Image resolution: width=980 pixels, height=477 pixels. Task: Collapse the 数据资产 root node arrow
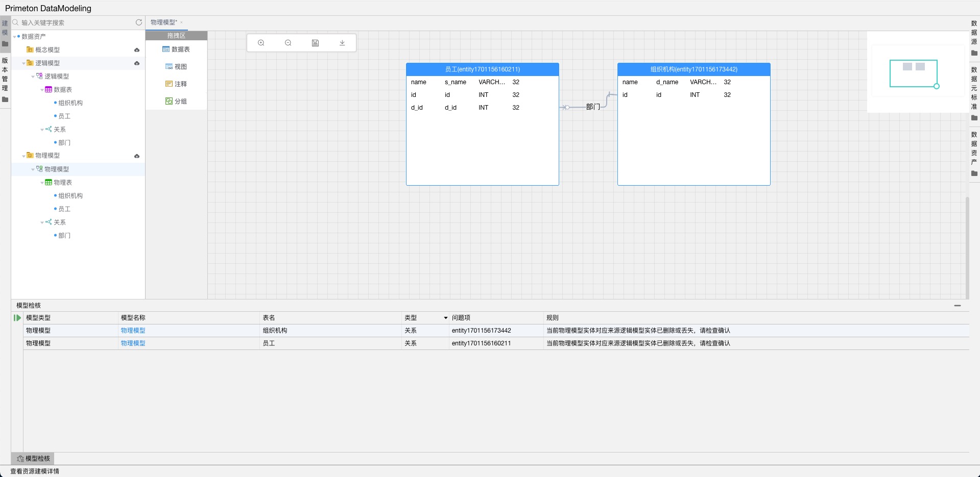(x=14, y=37)
